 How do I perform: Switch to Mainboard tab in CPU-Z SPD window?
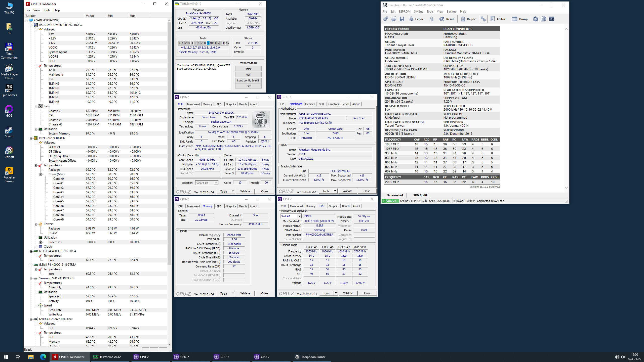point(296,206)
